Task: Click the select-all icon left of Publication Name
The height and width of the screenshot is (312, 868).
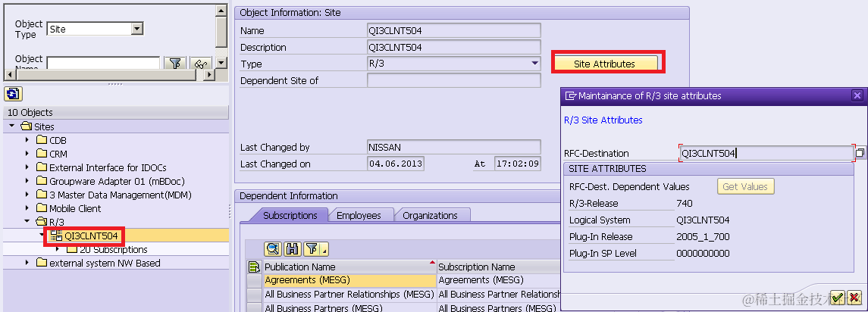Action: (x=254, y=267)
